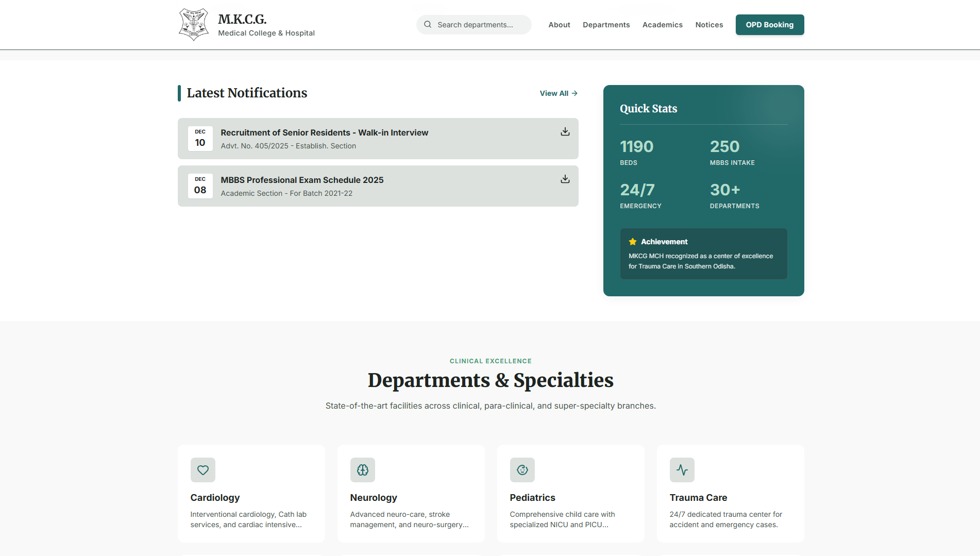The image size is (980, 556).
Task: Click the M.K.C.G. college crest logo
Action: (x=193, y=25)
